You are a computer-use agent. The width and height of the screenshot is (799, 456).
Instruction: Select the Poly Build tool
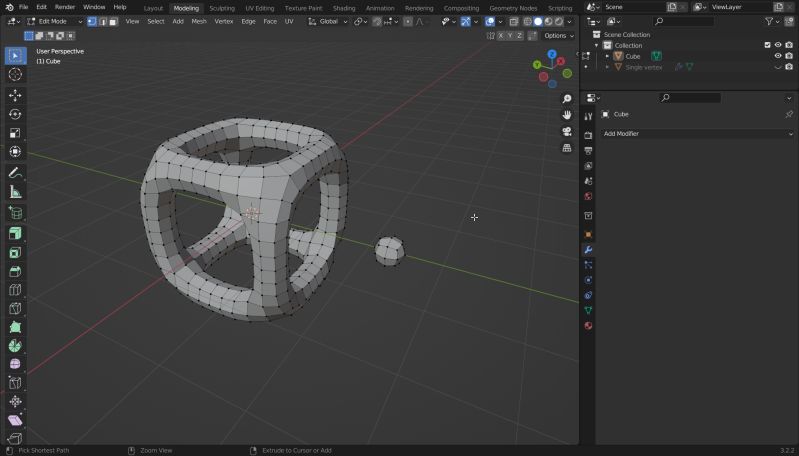(x=15, y=327)
